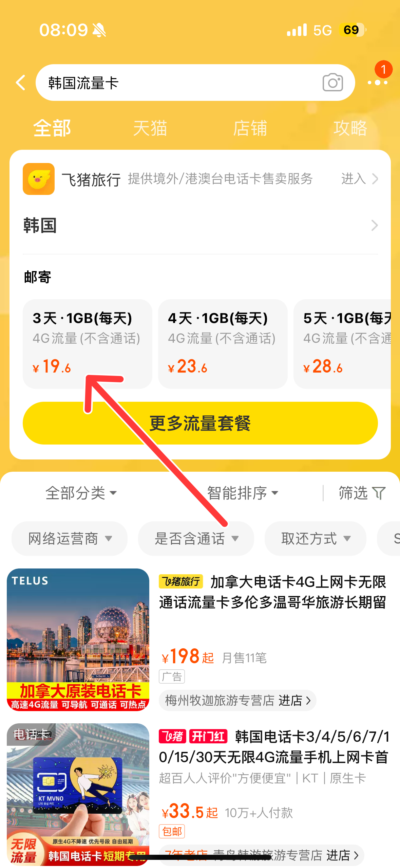The height and width of the screenshot is (868, 400).
Task: Switch to the 攻略 tab
Action: [350, 128]
